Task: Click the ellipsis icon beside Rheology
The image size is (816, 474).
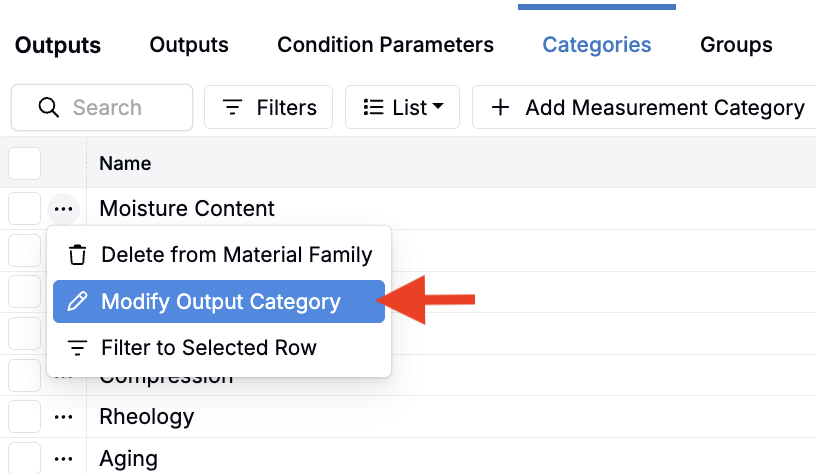Action: click(x=64, y=416)
